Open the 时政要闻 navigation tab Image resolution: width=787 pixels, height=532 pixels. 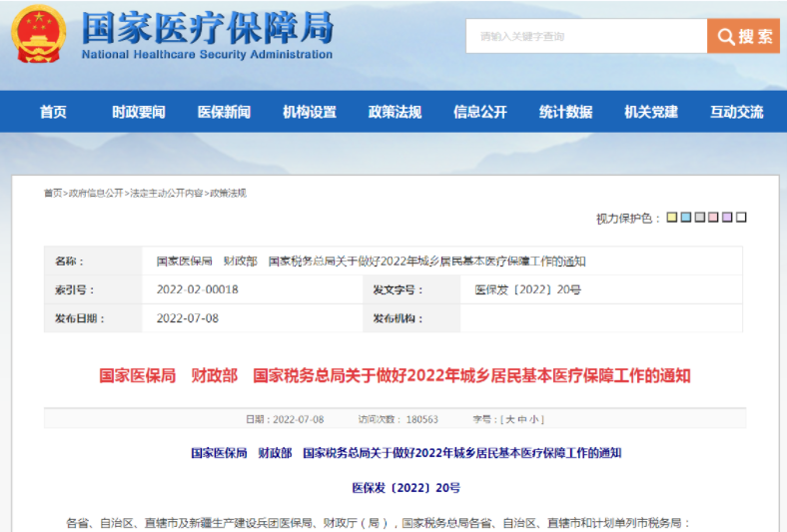(x=139, y=112)
